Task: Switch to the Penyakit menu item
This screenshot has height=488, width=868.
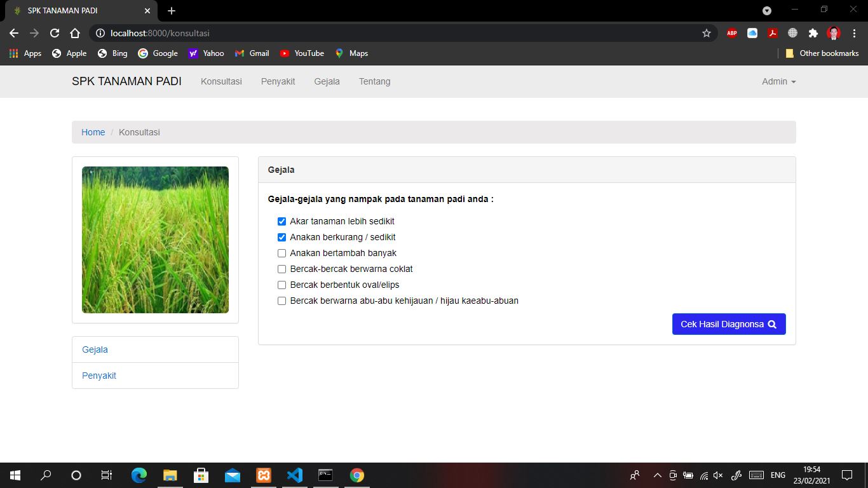Action: [x=278, y=81]
